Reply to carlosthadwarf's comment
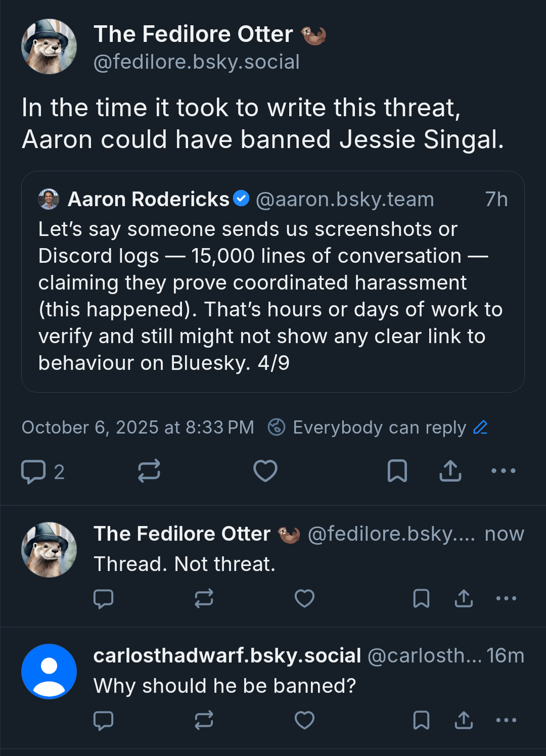Image resolution: width=546 pixels, height=756 pixels. tap(104, 720)
